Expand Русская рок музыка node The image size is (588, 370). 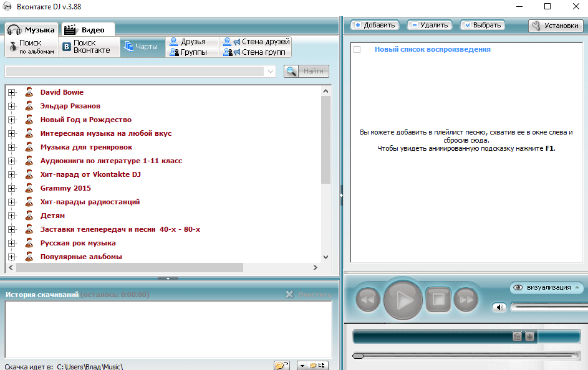12,244
